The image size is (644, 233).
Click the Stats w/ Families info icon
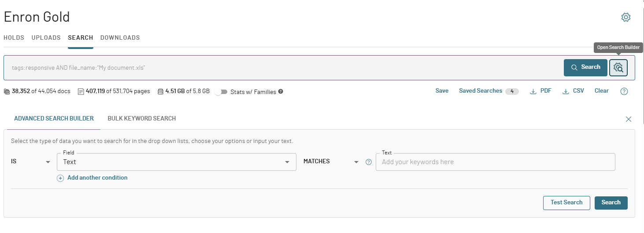coord(281,92)
